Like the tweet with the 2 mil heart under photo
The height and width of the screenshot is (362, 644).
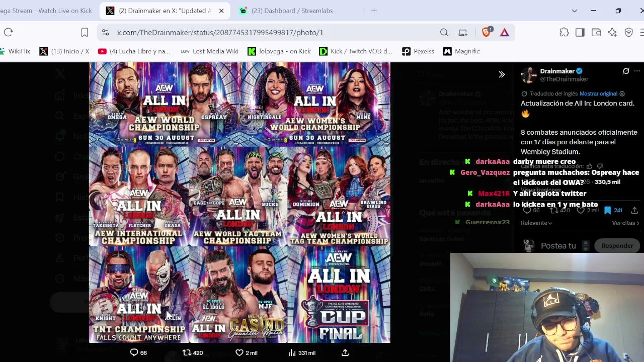[x=247, y=353]
